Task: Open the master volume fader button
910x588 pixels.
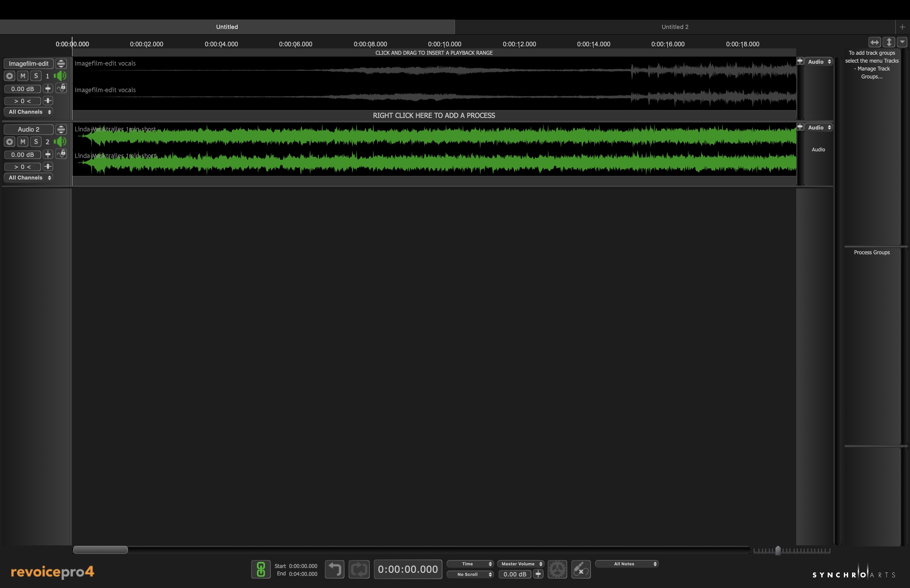Action: pos(538,574)
